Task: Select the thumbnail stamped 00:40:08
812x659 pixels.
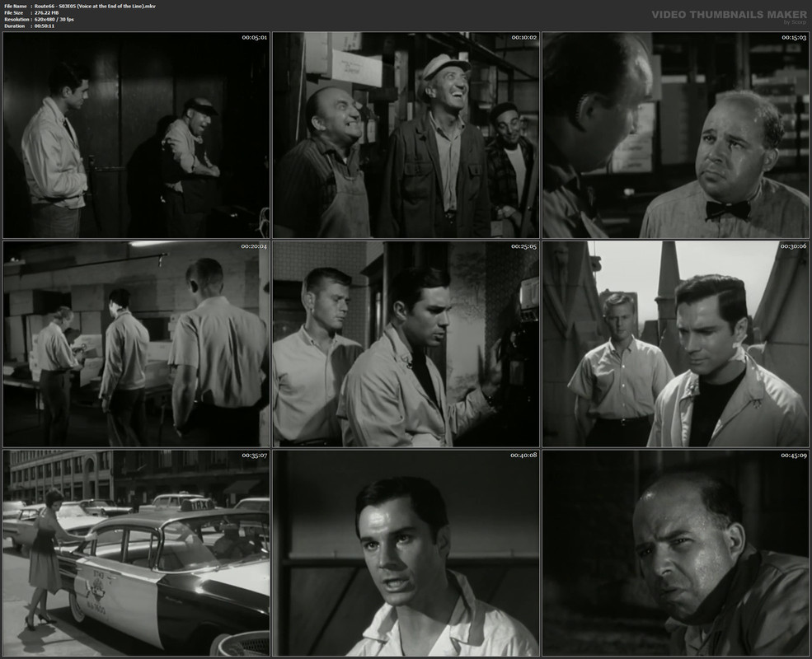Action: [406, 553]
